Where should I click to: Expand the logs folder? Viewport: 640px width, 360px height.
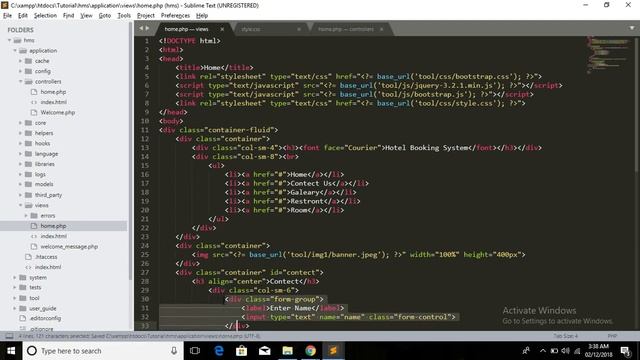20,174
